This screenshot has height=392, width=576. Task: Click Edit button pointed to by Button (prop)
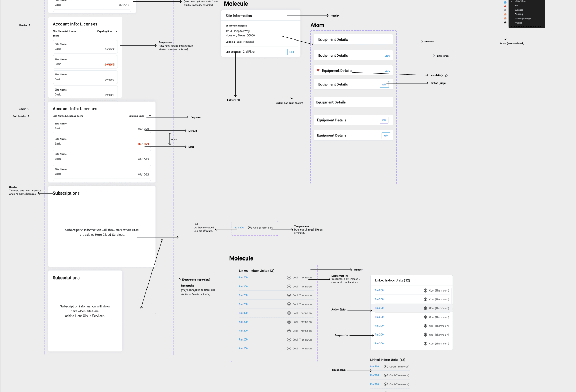pyautogui.click(x=384, y=85)
